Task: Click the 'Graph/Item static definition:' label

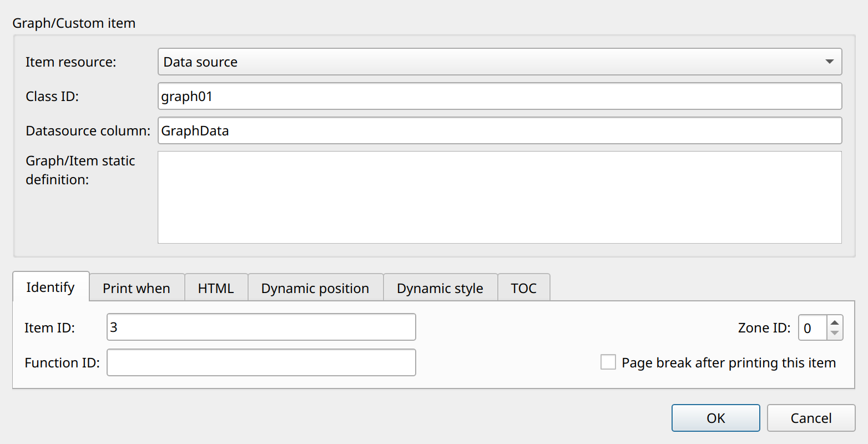Action: pyautogui.click(x=80, y=170)
